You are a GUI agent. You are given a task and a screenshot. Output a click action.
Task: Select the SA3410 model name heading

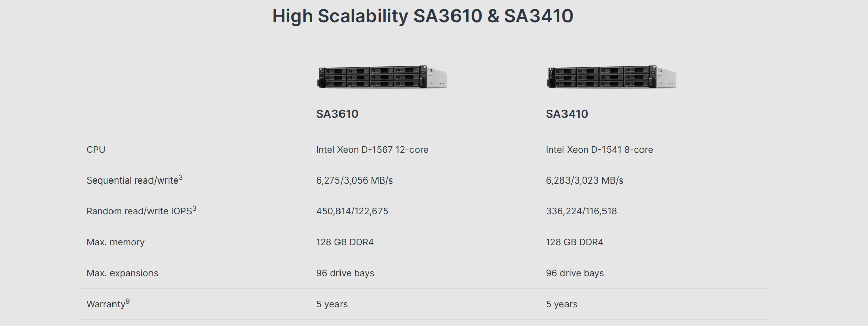point(567,114)
